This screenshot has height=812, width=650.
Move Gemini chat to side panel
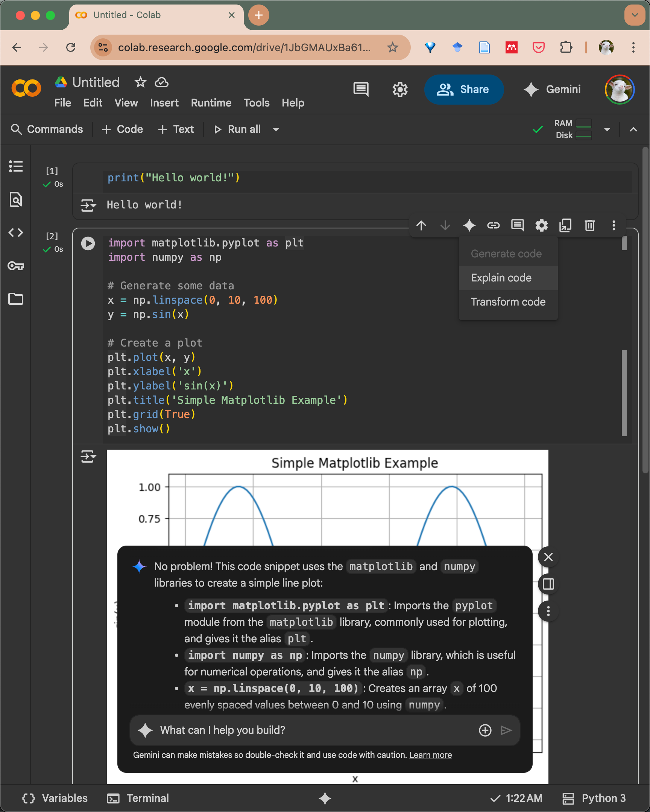click(x=548, y=584)
